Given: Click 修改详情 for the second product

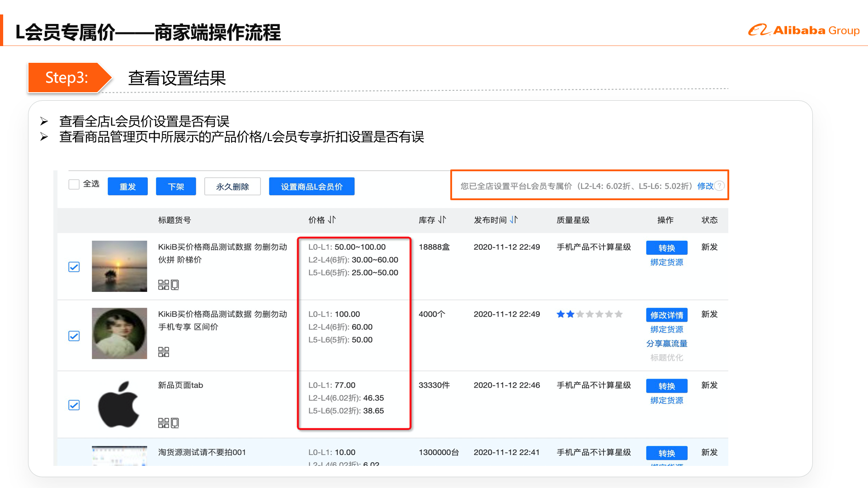Looking at the screenshot, I should (666, 315).
